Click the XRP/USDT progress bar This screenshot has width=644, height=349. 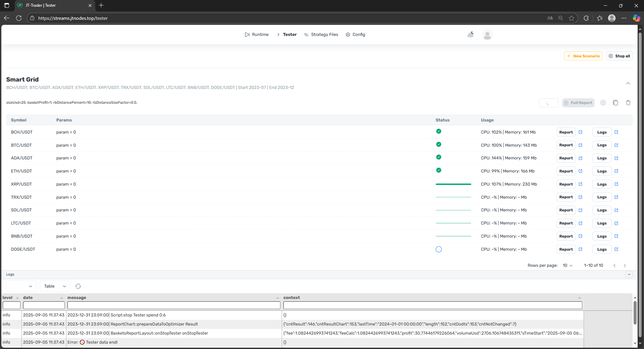tap(453, 184)
